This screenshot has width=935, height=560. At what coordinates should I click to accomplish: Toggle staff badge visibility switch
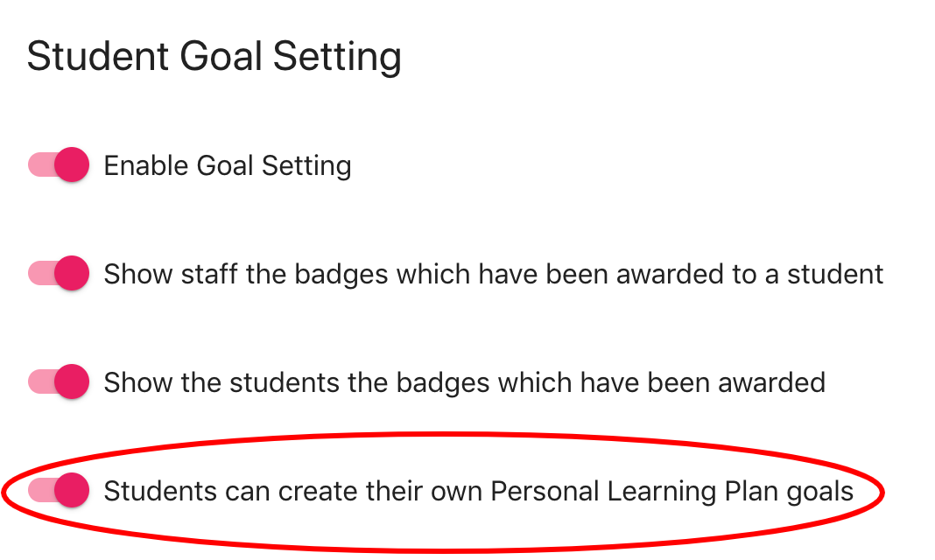pos(59,274)
